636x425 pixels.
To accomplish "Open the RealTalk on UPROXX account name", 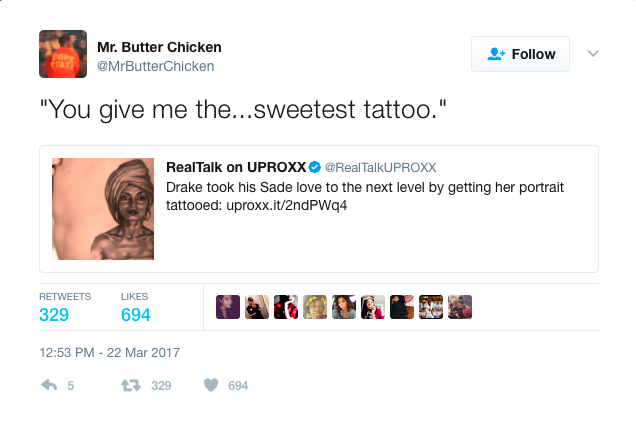I will coord(234,166).
